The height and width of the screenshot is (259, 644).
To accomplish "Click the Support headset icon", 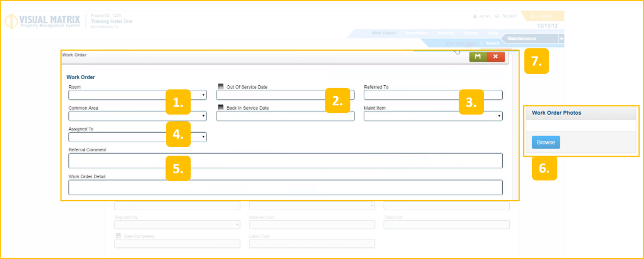I will [x=497, y=16].
